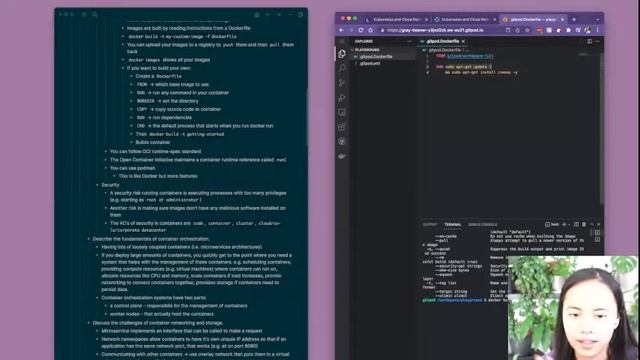The image size is (640, 360).
Task: Close the gitpod.Dockerfile editor tab
Action: [463, 41]
